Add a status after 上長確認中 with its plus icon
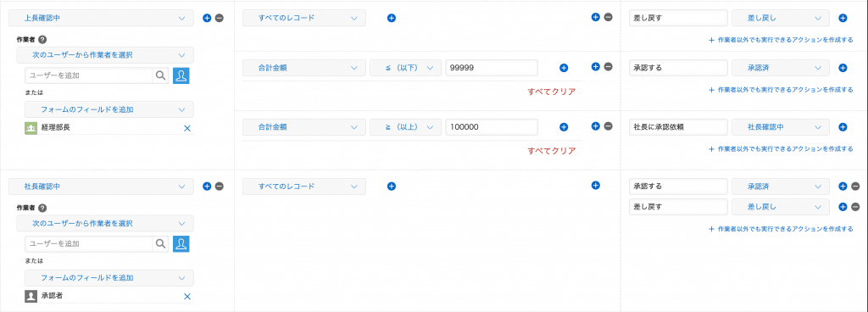This screenshot has width=868, height=312. point(207,19)
